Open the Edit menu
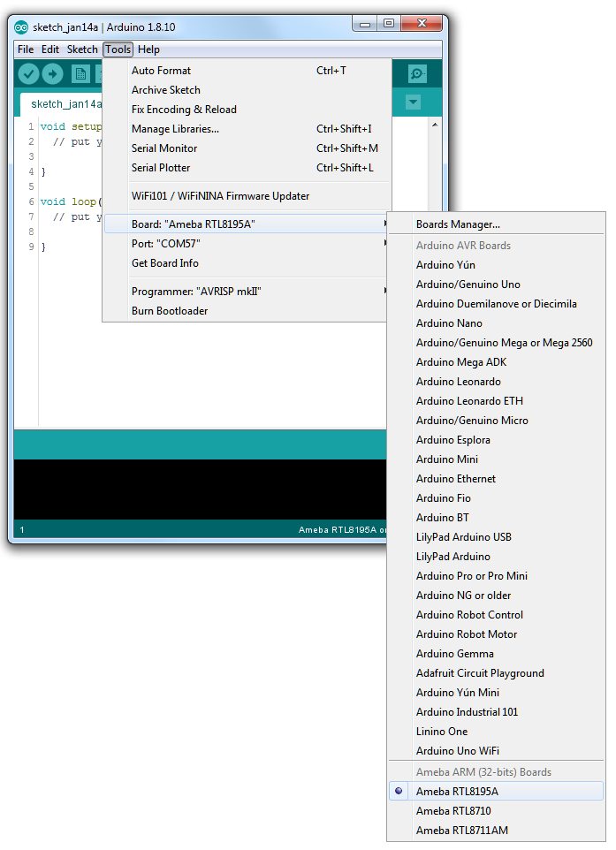 tap(49, 49)
